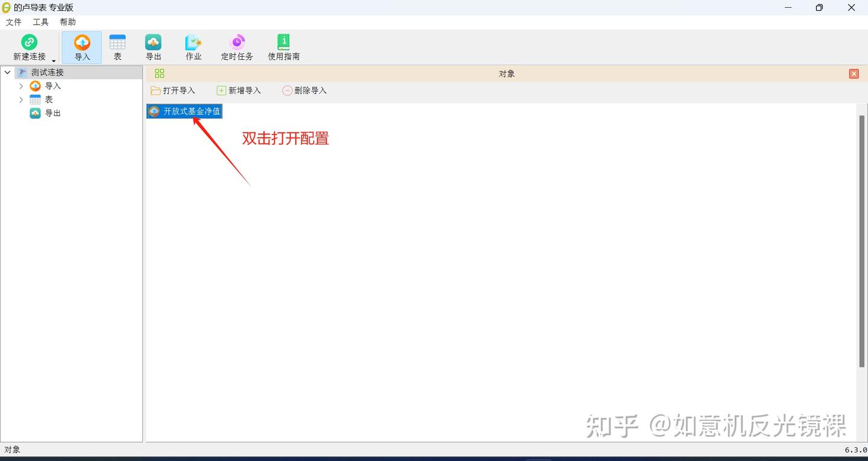The height and width of the screenshot is (461, 868).
Task: Click the 导出 icon in the tree
Action: point(36,113)
